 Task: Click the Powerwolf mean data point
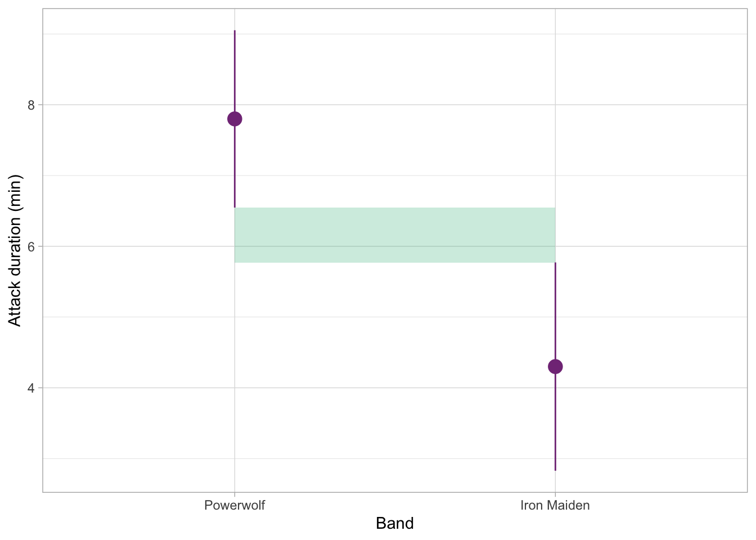(x=235, y=119)
